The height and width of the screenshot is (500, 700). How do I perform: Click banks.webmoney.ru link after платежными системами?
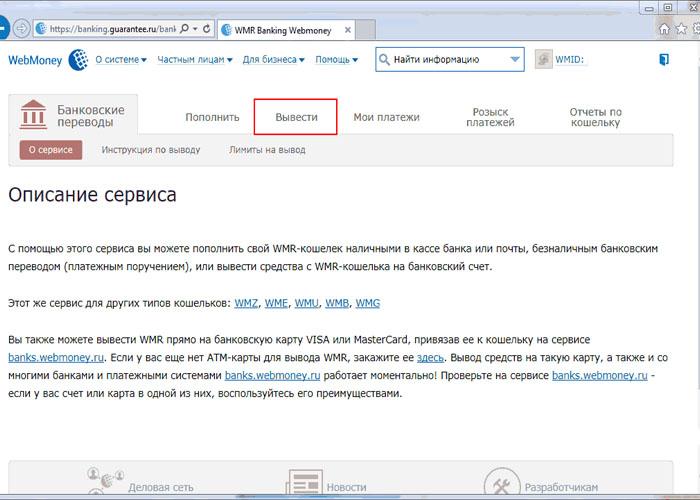pyautogui.click(x=272, y=375)
